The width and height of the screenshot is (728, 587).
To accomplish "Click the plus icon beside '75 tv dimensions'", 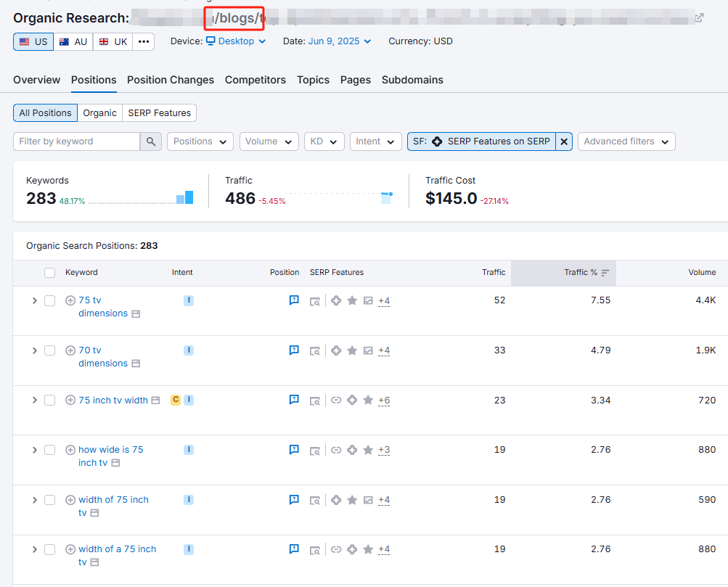I will click(70, 300).
